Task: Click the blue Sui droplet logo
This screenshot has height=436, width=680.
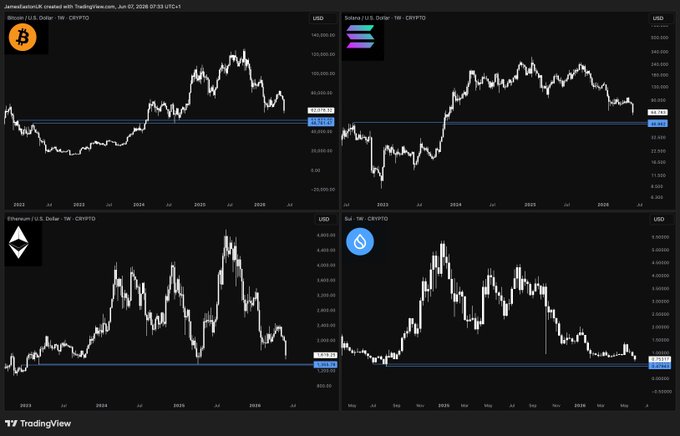Action: pos(360,242)
